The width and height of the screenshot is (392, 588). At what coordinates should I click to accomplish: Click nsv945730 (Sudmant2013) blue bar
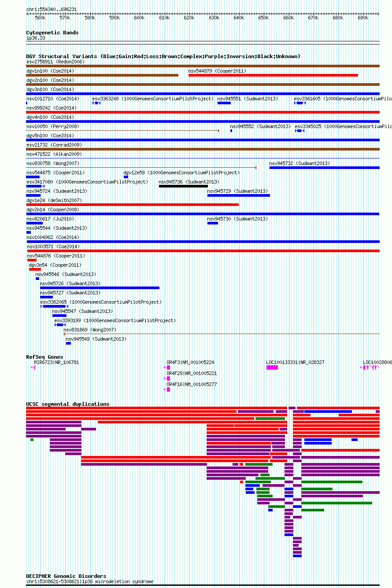213,223
